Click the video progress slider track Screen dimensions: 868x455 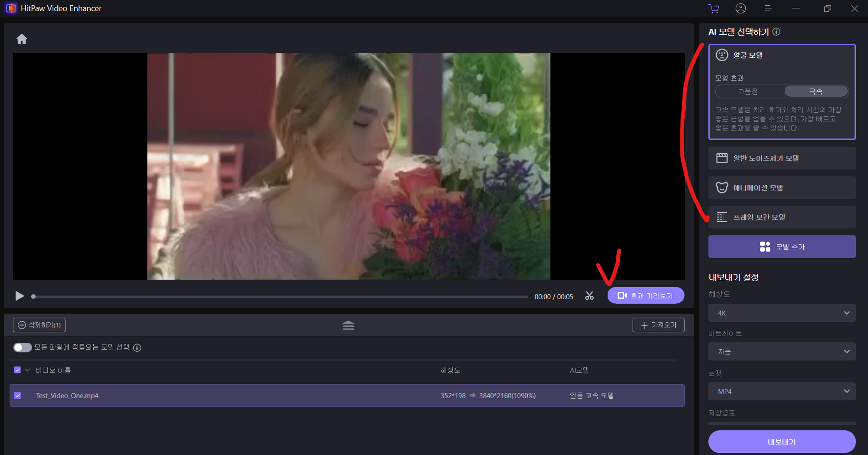pos(280,297)
